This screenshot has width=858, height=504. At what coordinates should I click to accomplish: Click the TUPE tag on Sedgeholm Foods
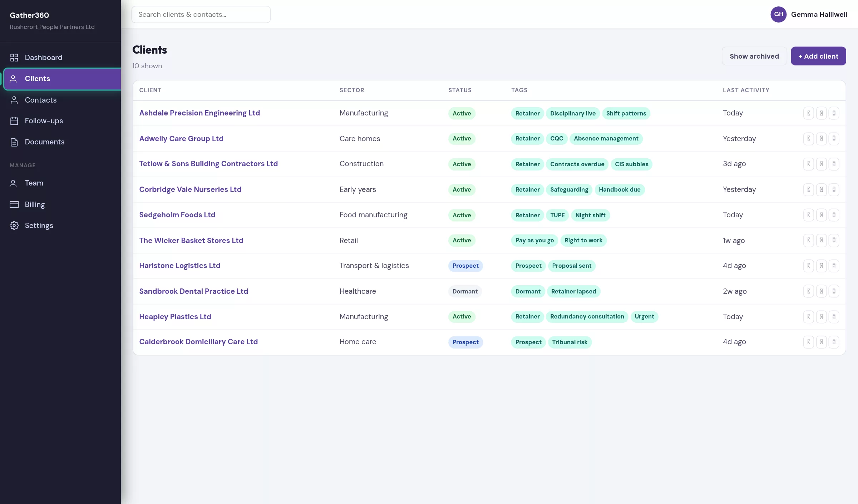(x=557, y=215)
